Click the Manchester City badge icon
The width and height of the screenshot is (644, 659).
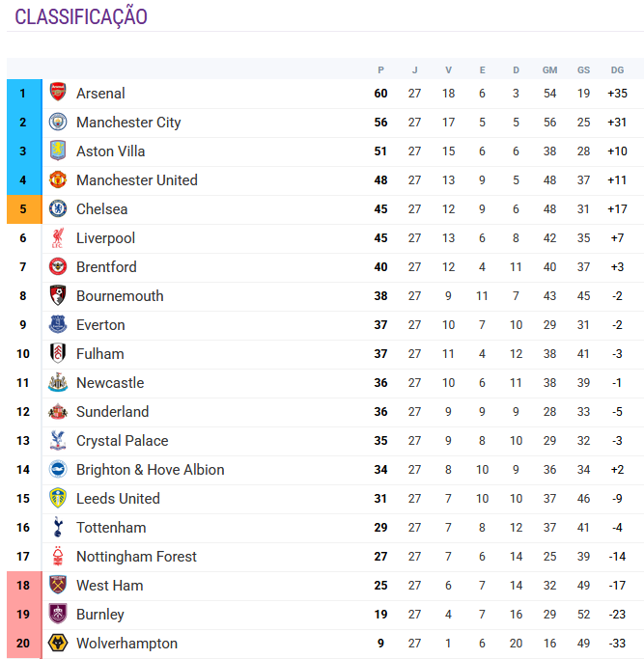[58, 123]
